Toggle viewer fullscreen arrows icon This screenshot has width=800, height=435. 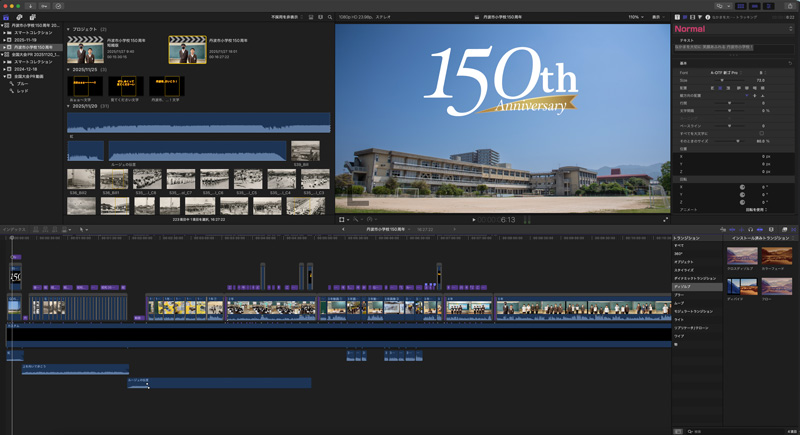[666, 219]
